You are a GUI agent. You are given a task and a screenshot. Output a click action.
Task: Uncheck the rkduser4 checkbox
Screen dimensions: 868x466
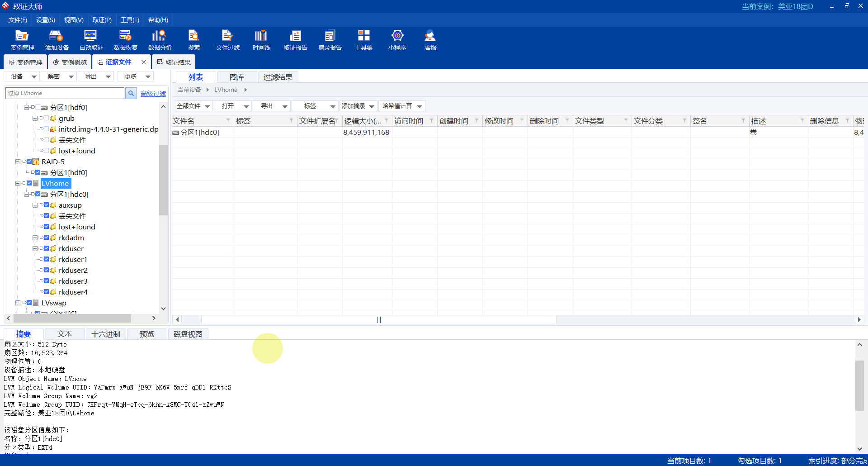47,292
